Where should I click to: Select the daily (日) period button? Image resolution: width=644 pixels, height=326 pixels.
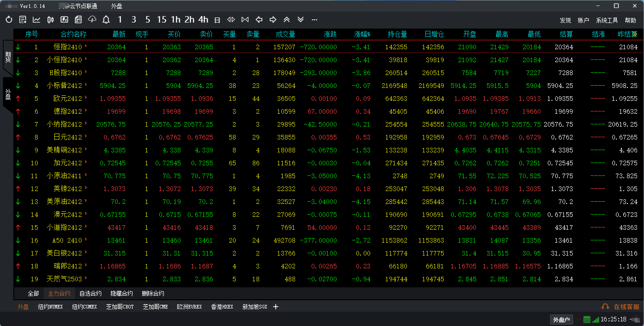217,20
